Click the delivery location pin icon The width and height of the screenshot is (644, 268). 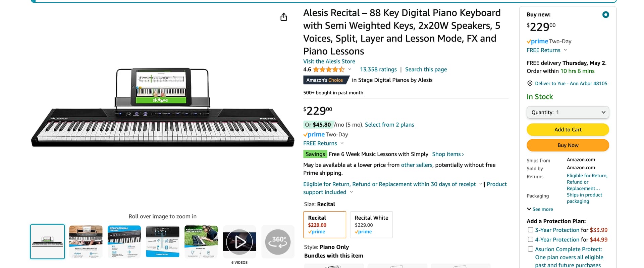(530, 83)
